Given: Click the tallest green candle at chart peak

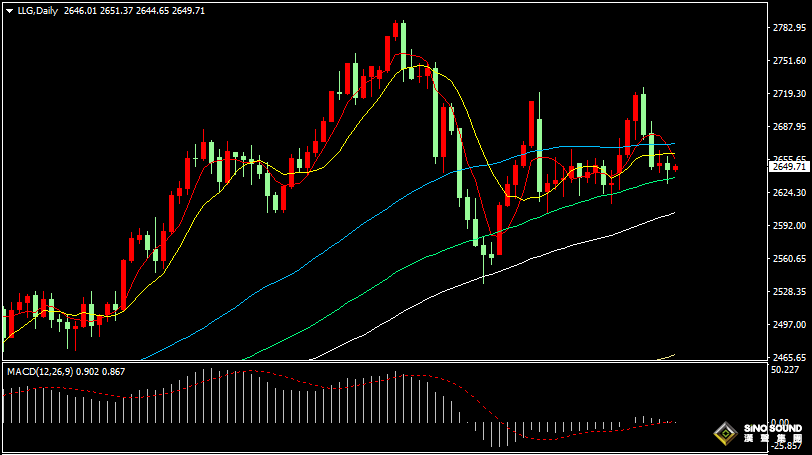Looking at the screenshot, I should pyautogui.click(x=403, y=46).
